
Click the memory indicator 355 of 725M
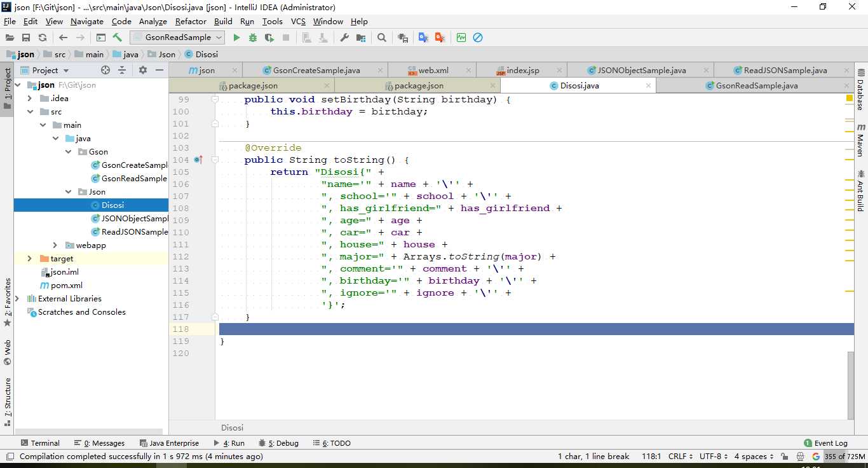(845, 456)
